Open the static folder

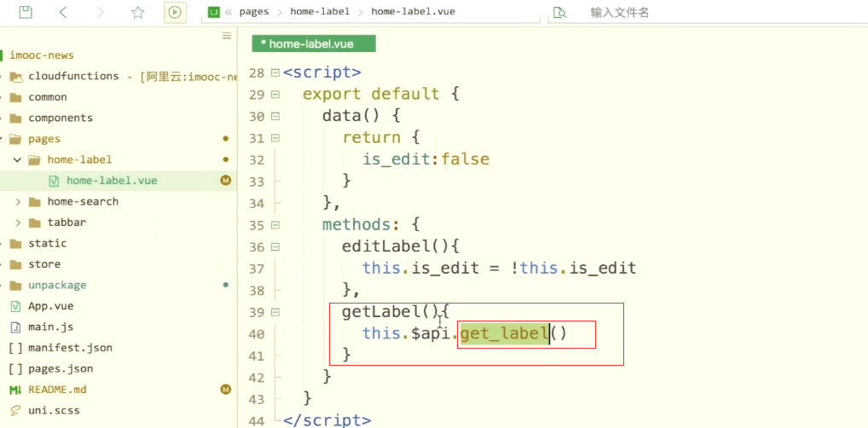[48, 243]
